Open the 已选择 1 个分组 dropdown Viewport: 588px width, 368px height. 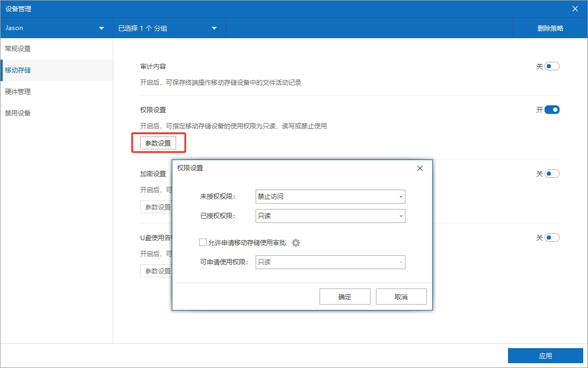point(168,28)
